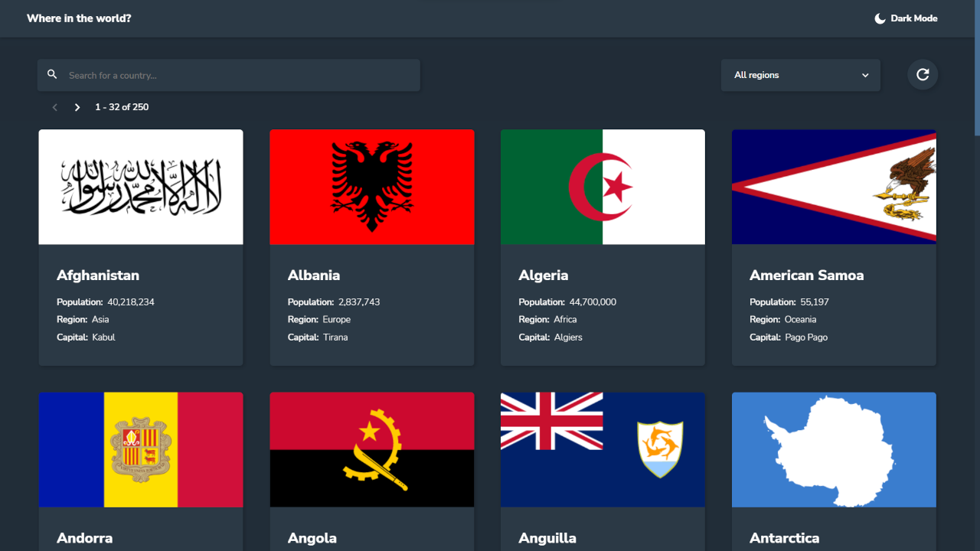Viewport: 980px width, 551px height.
Task: Click the dropdown arrow in region filter
Action: pos(865,75)
